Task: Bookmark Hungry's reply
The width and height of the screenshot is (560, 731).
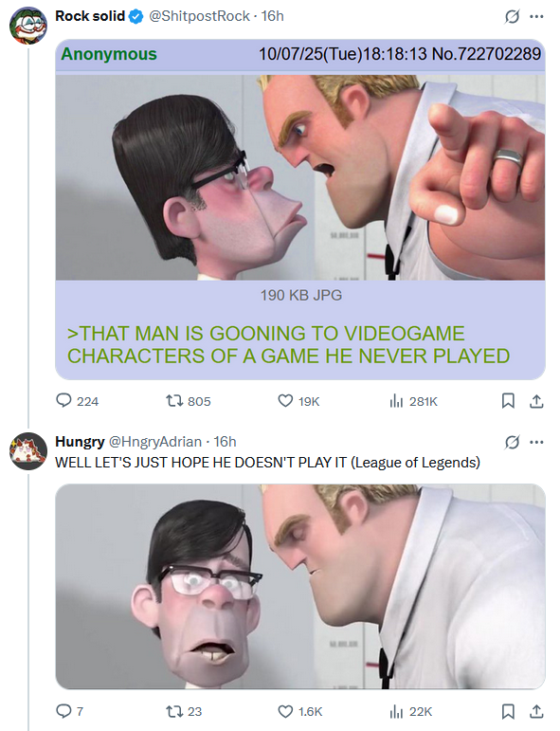Action: [508, 711]
